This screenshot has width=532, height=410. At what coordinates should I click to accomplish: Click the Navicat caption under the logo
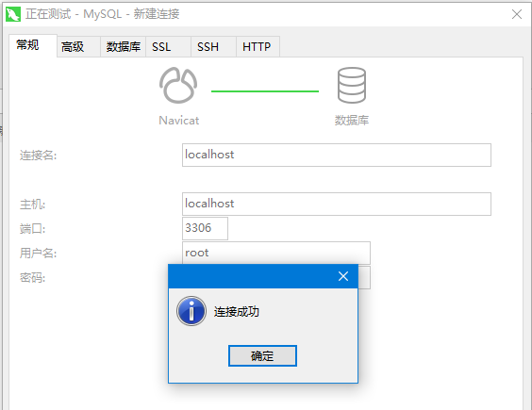(179, 121)
